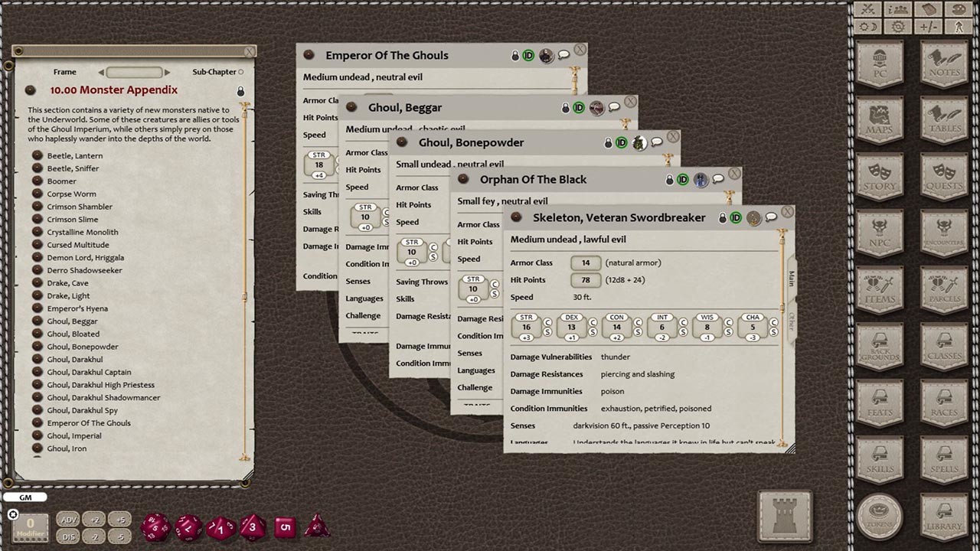Select the Sub-Chapter radio control
The height and width of the screenshot is (551, 980).
(241, 71)
